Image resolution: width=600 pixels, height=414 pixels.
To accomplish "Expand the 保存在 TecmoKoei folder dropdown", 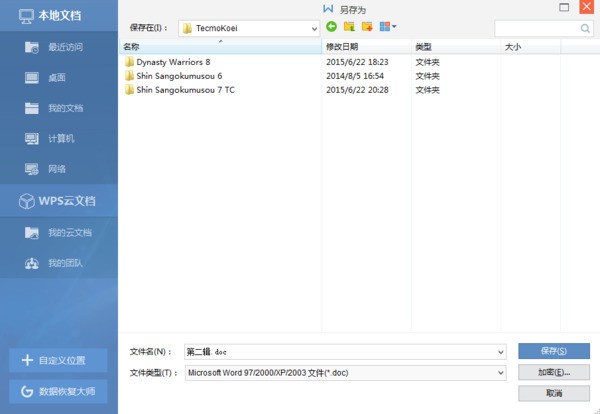I will click(314, 29).
